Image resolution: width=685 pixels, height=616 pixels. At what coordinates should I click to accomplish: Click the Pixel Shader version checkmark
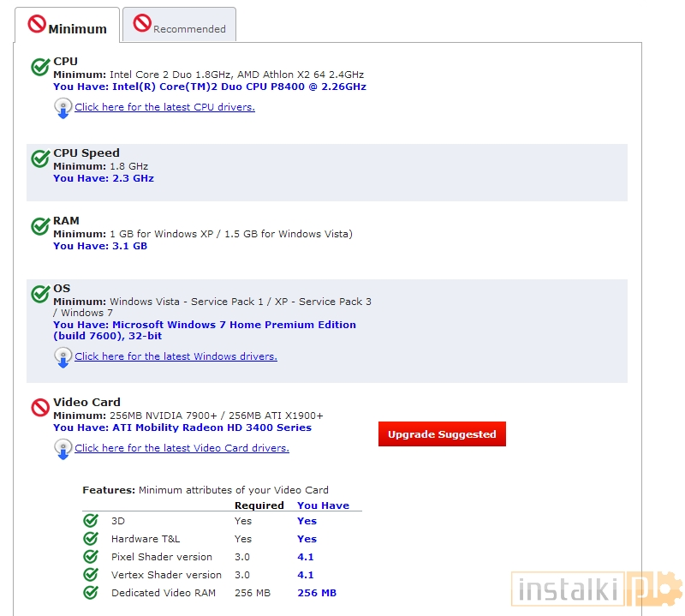point(91,557)
